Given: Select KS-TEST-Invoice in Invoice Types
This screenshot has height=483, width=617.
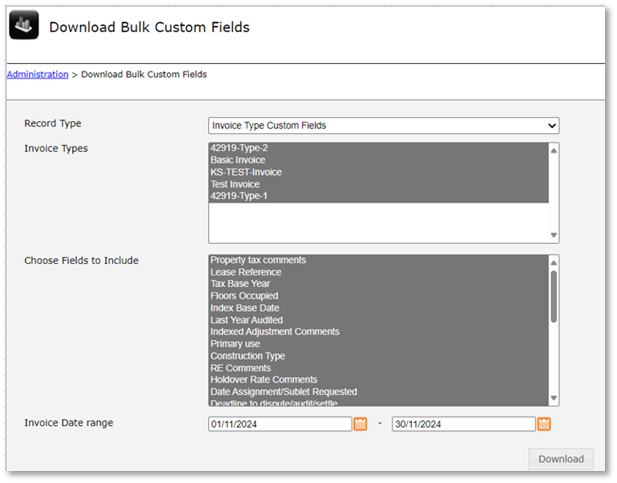Looking at the screenshot, I should [379, 172].
